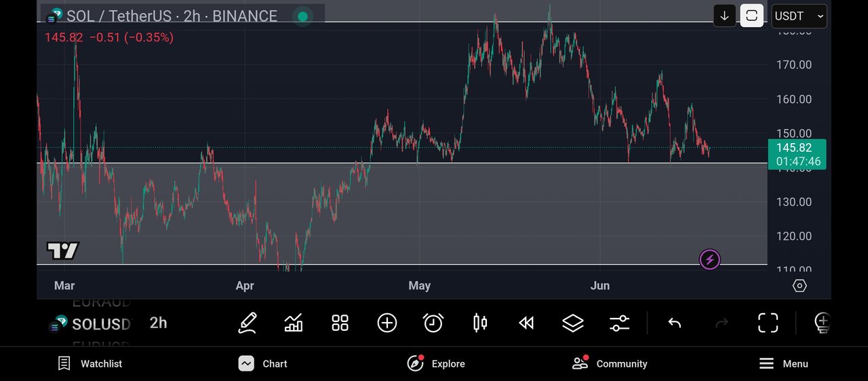Click the May date label
This screenshot has width=868, height=381.
click(x=420, y=285)
